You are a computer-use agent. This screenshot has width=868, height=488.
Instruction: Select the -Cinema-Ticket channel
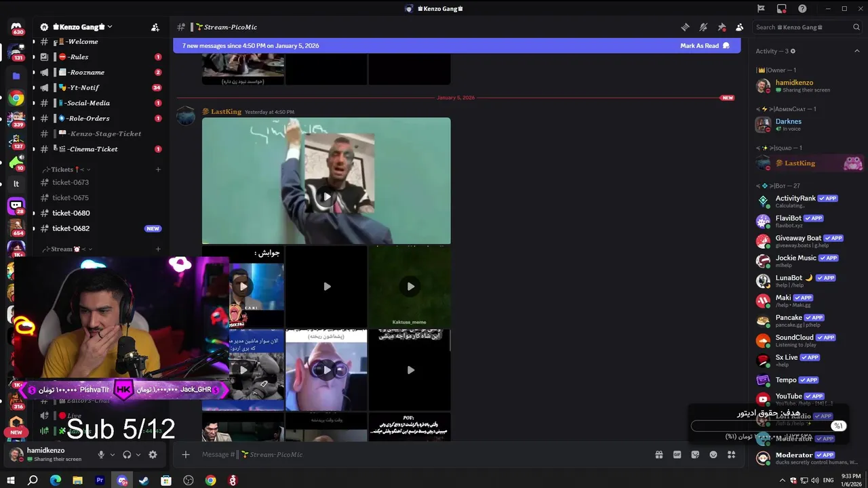tap(100, 149)
